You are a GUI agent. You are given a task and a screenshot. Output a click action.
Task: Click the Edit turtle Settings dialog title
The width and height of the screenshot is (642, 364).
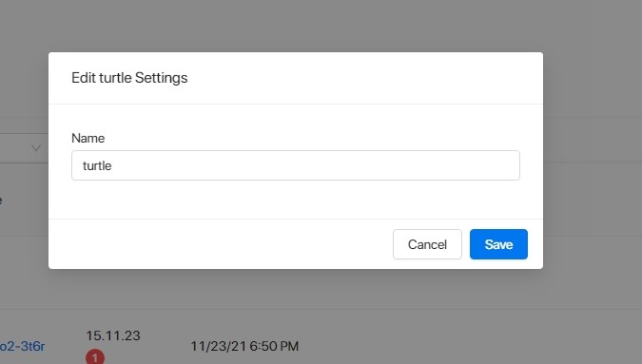tap(129, 78)
